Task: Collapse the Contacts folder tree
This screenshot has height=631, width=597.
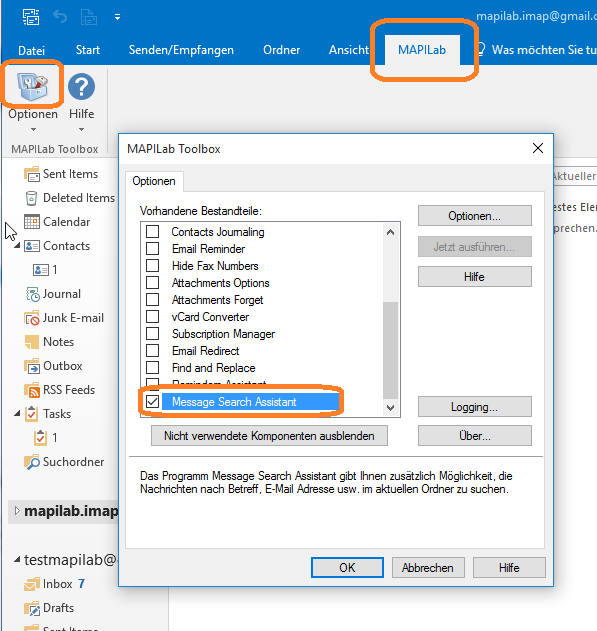Action: tap(17, 245)
